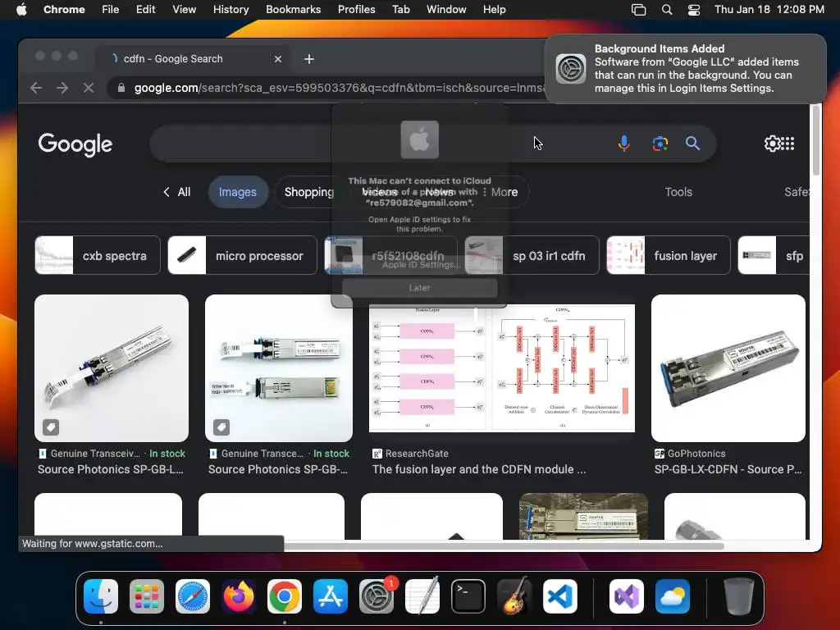
Task: Open the Background Items Added notification
Action: (686, 69)
